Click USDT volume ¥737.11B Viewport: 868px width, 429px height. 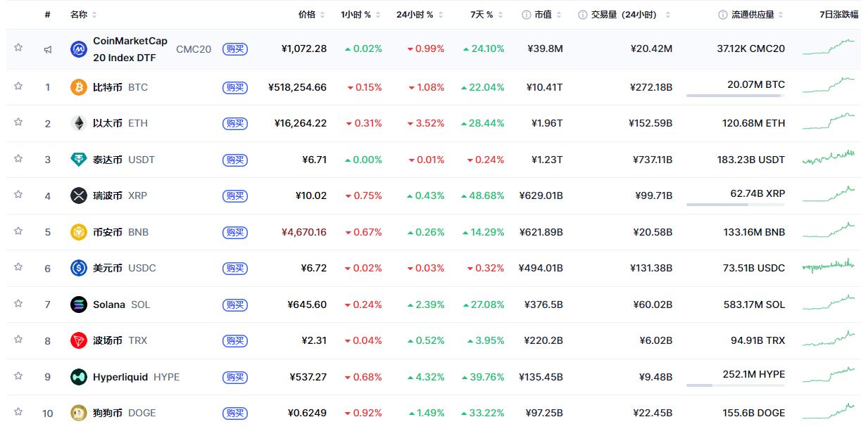(x=653, y=160)
